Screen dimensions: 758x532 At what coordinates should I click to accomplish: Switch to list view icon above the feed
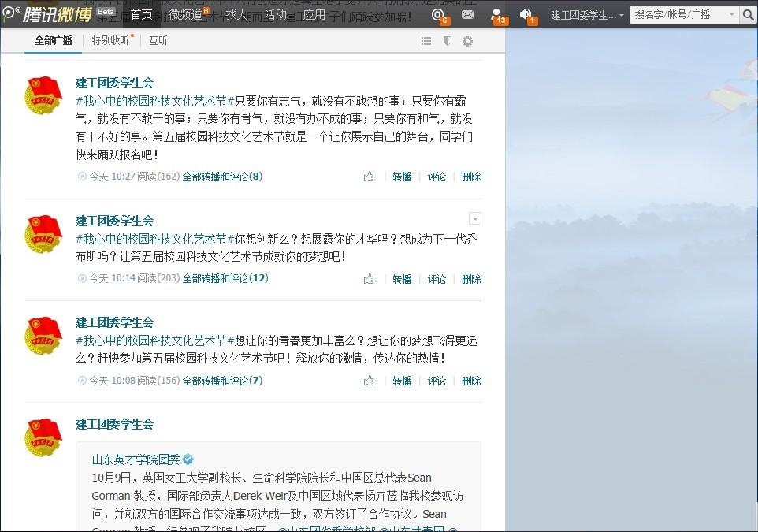pyautogui.click(x=426, y=41)
